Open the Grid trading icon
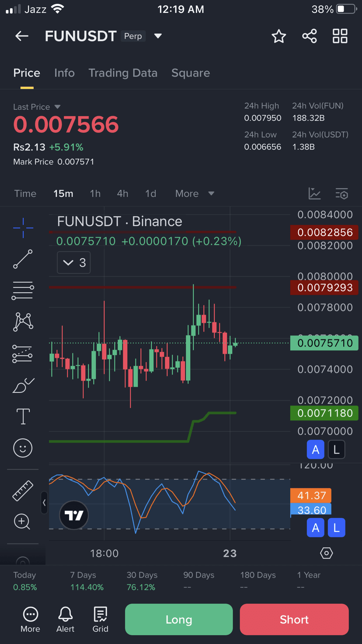 100,620
